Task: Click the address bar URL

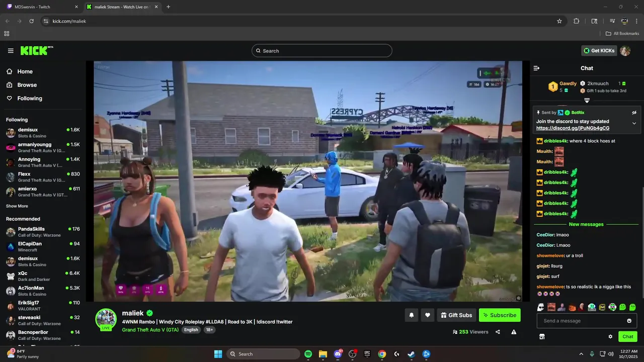Action: click(x=69, y=21)
